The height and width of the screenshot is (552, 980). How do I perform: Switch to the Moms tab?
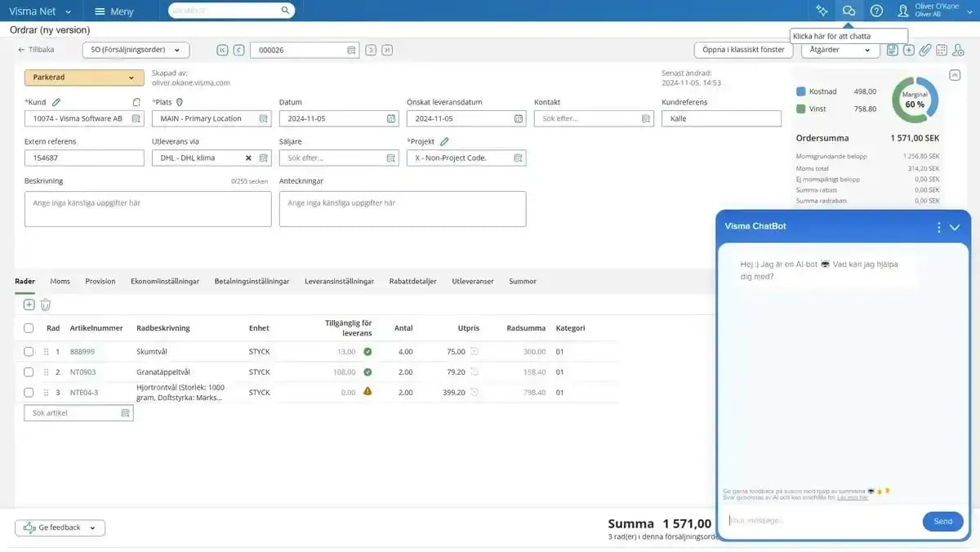pos(60,281)
